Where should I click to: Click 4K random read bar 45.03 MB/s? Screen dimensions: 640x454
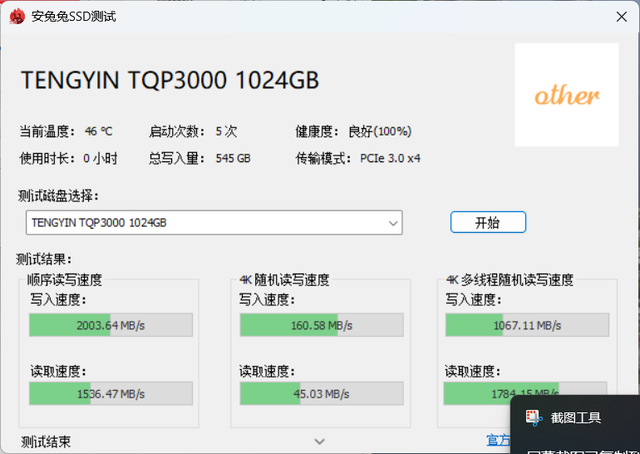point(322,394)
